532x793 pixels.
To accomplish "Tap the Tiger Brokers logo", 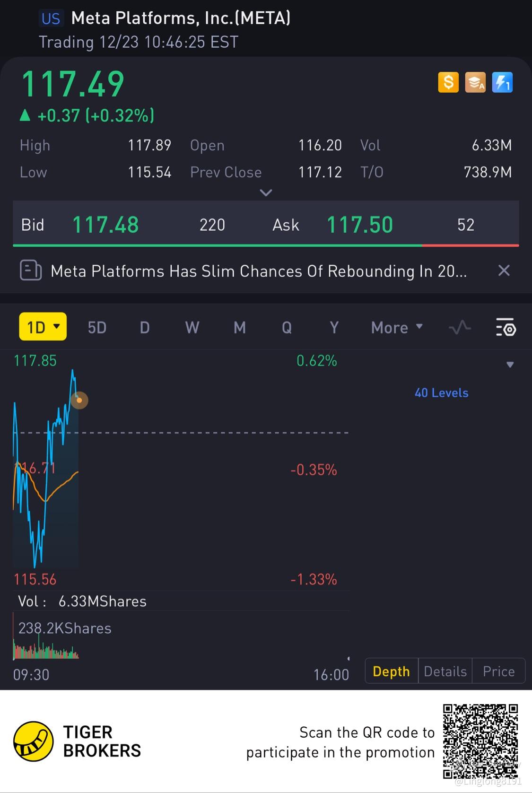I will coord(33,741).
